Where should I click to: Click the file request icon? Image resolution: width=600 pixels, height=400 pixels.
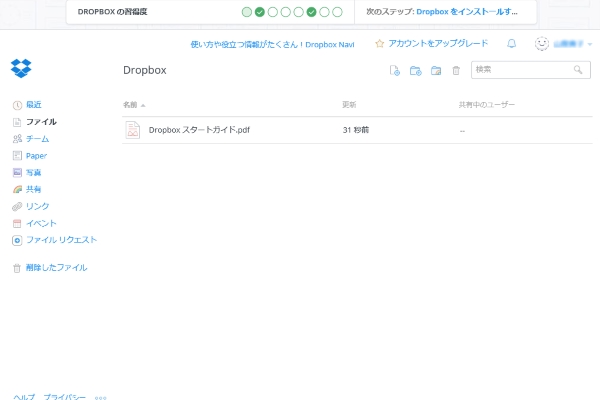click(x=17, y=240)
